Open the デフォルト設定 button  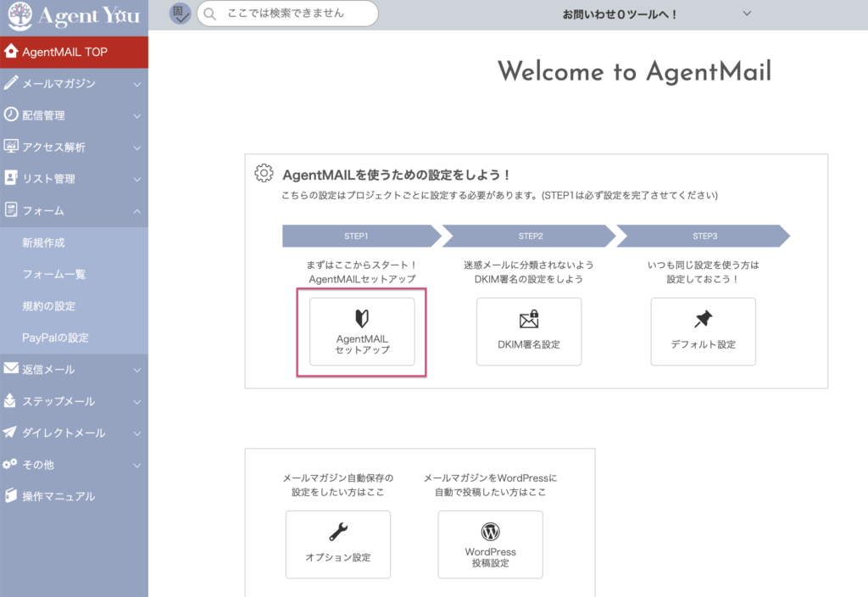[x=703, y=332]
